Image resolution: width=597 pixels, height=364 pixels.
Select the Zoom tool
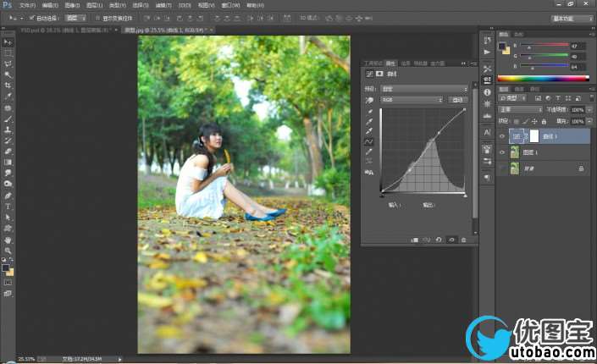pos(8,251)
